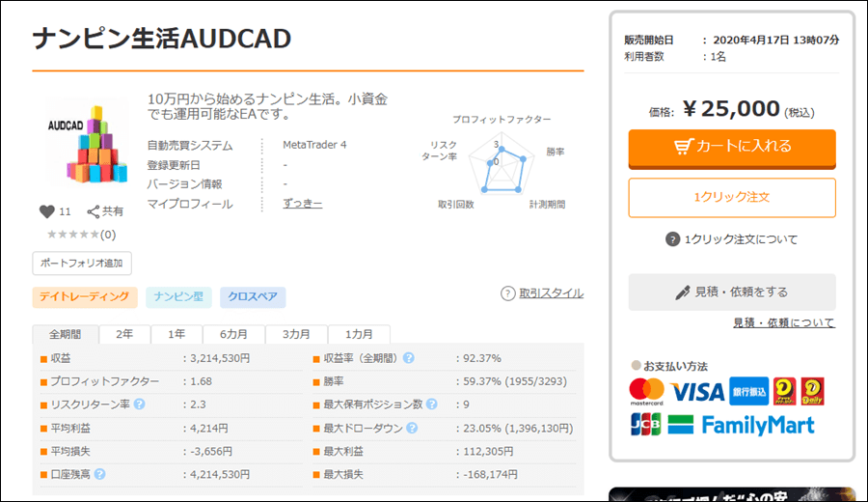
Task: Click the question icon for 1クリック注文について
Action: click(x=672, y=239)
